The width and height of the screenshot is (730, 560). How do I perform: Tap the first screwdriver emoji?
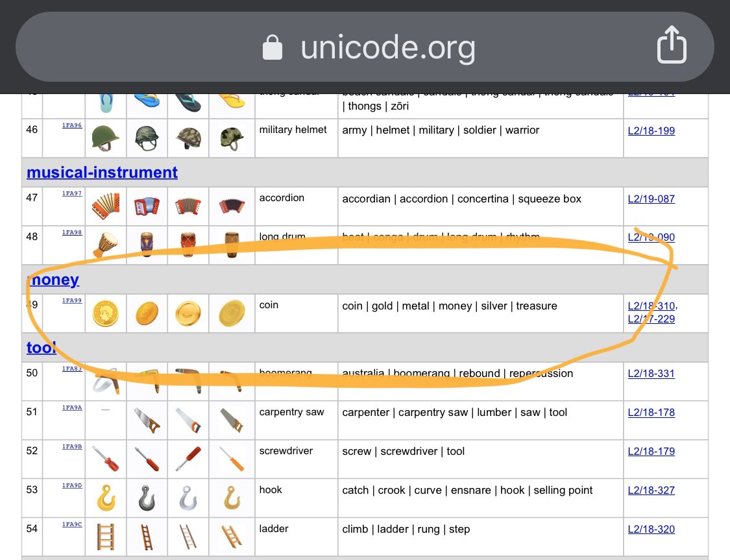pyautogui.click(x=106, y=459)
